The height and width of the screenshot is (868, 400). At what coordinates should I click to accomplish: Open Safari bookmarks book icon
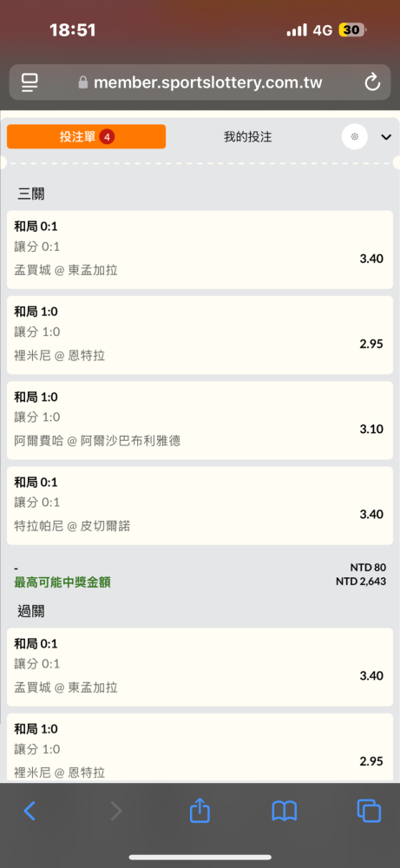tap(285, 811)
